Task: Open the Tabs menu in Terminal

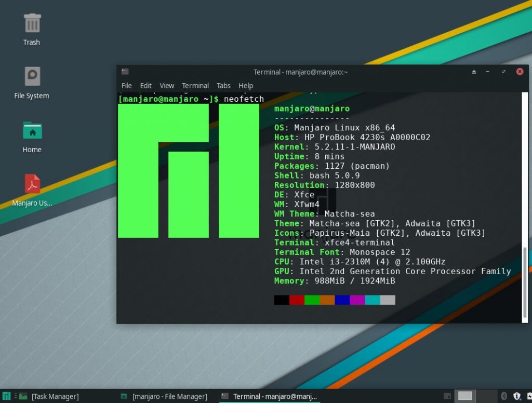Action: [x=223, y=86]
